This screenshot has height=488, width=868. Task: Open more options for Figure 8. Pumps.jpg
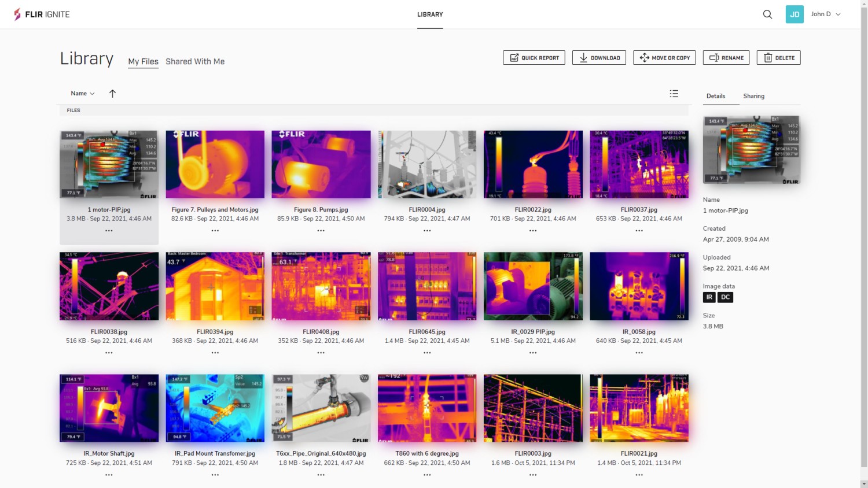[321, 231]
